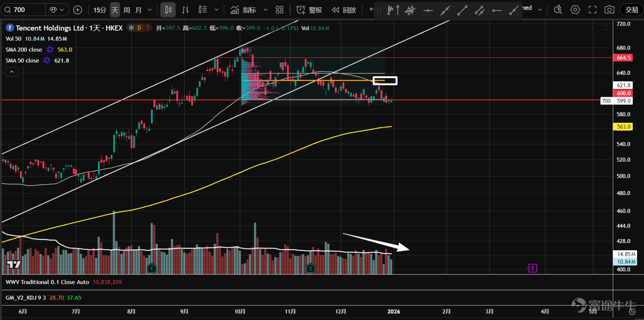Image resolution: width=644 pixels, height=320 pixels.
Task: Select the extended line drawing tool
Action: [x=445, y=10]
